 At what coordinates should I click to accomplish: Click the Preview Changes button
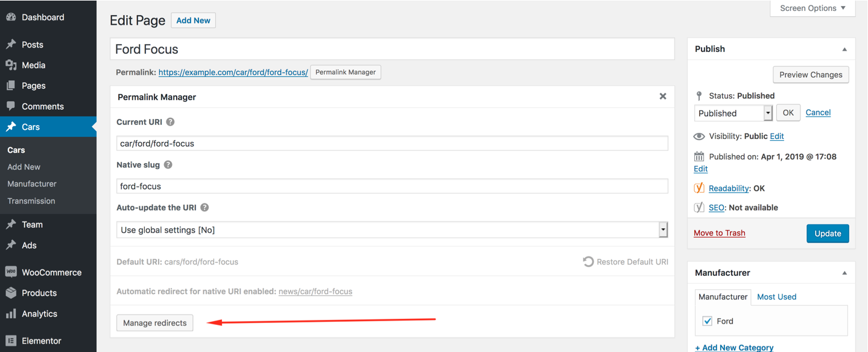point(811,75)
